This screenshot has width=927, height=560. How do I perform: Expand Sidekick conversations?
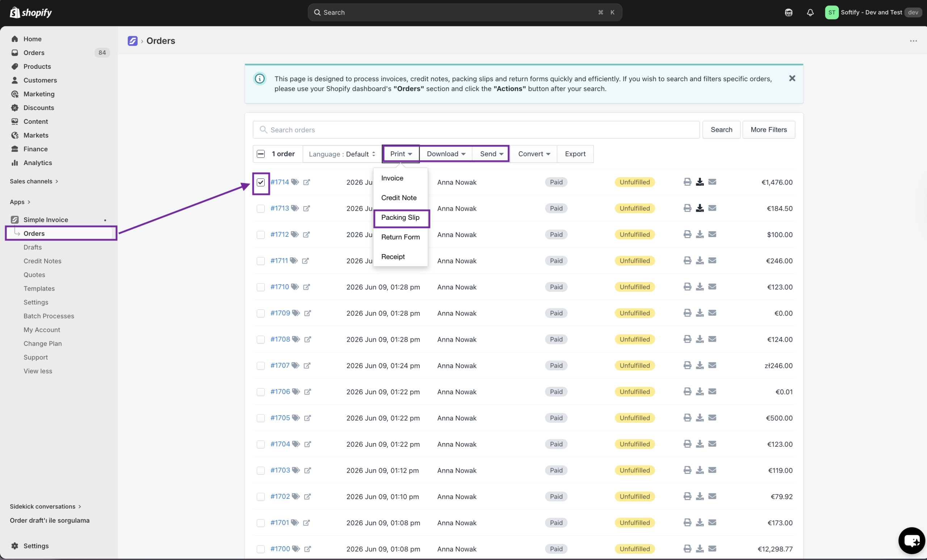click(x=46, y=506)
